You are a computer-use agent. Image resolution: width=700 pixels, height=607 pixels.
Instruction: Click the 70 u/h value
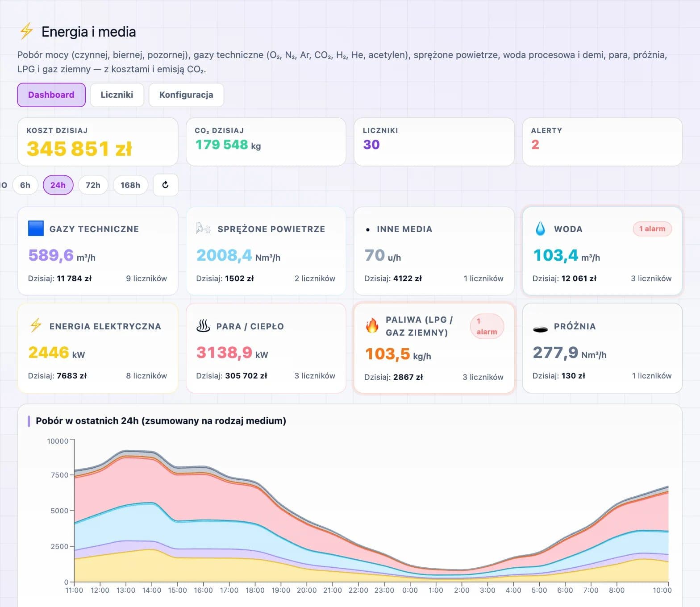[383, 255]
